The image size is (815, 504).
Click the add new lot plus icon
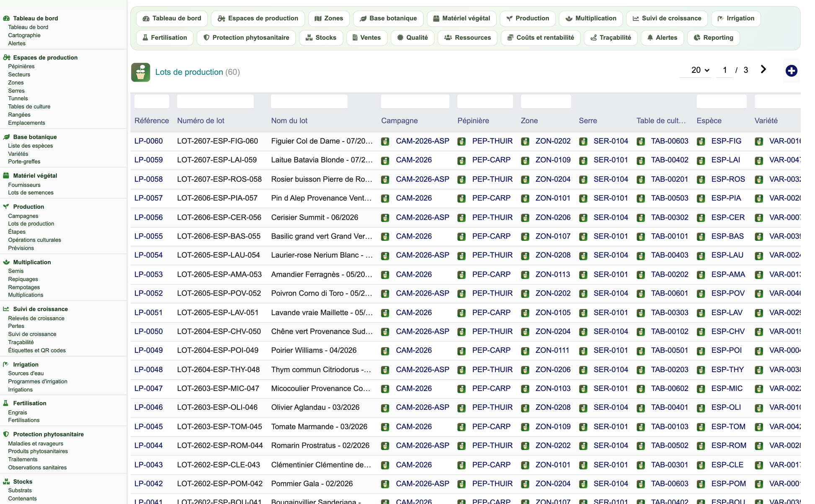(791, 71)
